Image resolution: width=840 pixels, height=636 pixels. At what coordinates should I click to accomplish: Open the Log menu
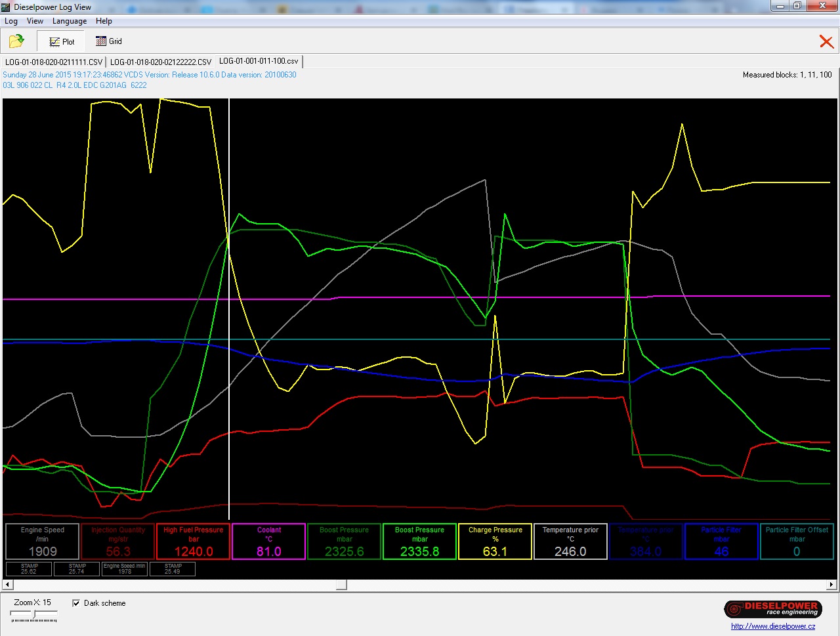11,21
